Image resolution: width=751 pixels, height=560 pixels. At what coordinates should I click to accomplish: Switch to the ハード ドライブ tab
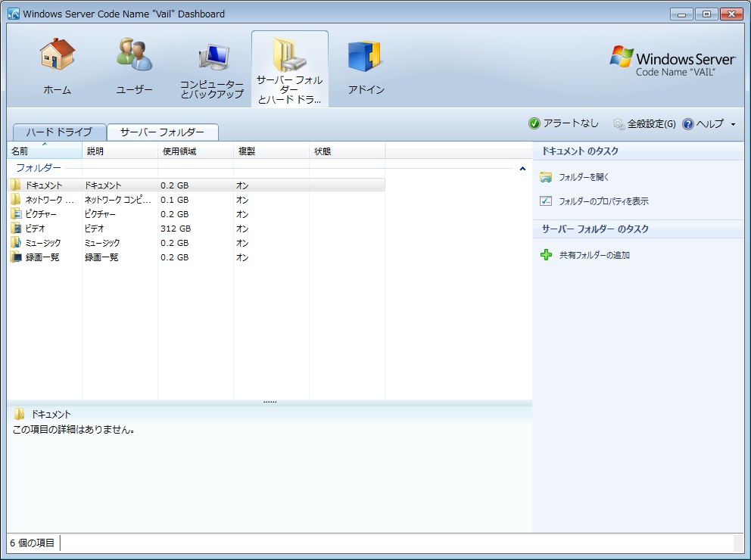click(59, 132)
